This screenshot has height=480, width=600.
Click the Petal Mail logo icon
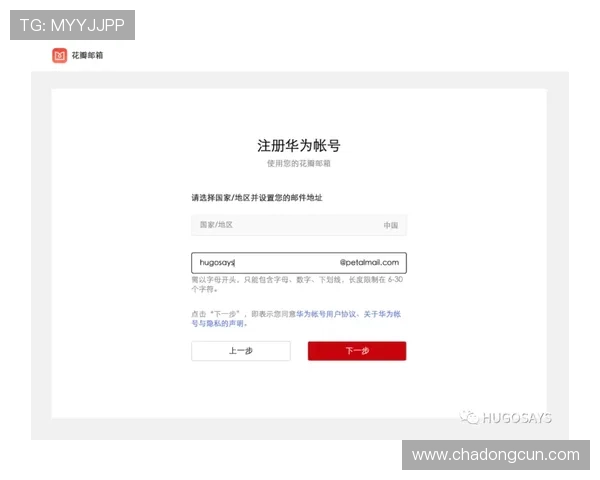(59, 56)
